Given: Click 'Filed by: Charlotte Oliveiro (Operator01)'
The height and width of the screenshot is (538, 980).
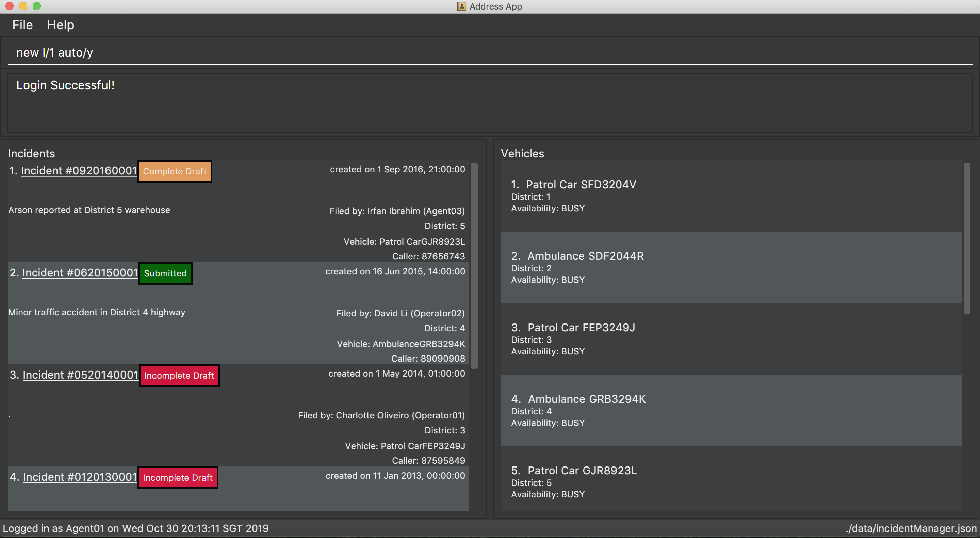Looking at the screenshot, I should (x=381, y=415).
